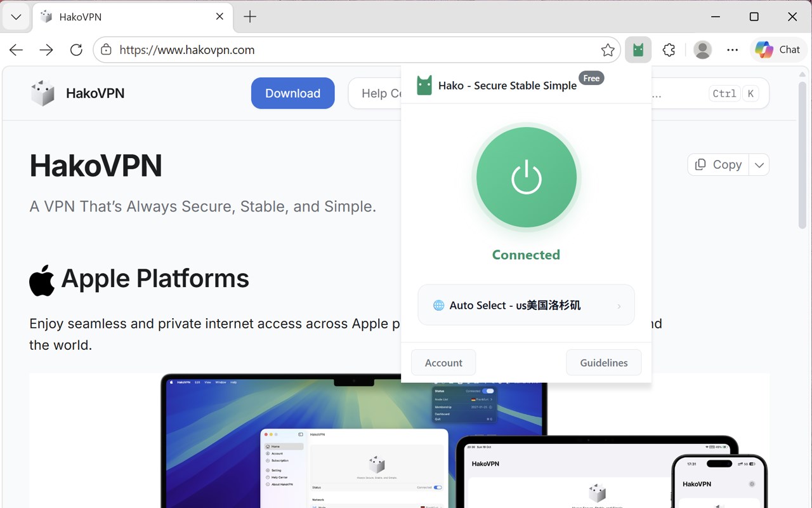Click the globe icon beside Auto Select
This screenshot has width=812, height=508.
438,305
